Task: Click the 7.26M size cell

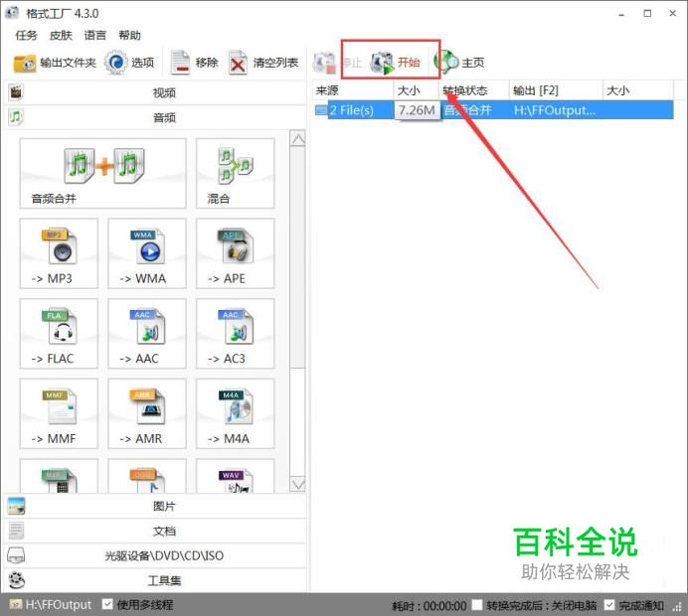Action: coord(417,110)
